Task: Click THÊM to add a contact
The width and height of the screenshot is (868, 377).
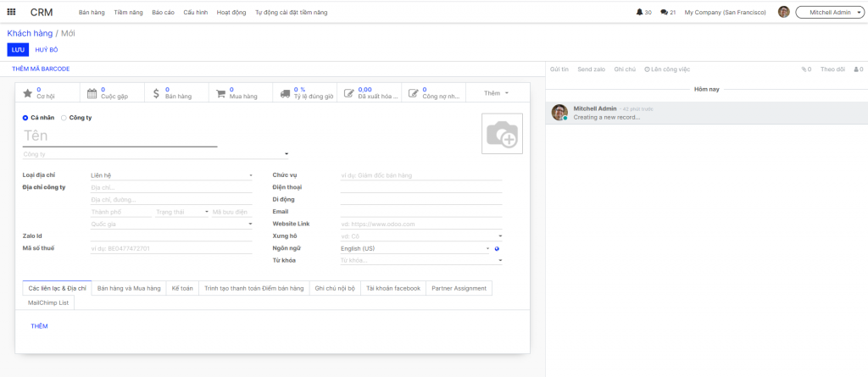Action: coord(39,326)
